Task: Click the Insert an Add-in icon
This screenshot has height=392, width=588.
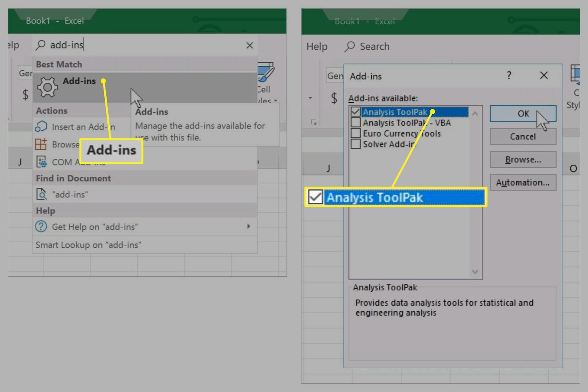Action: (41, 126)
